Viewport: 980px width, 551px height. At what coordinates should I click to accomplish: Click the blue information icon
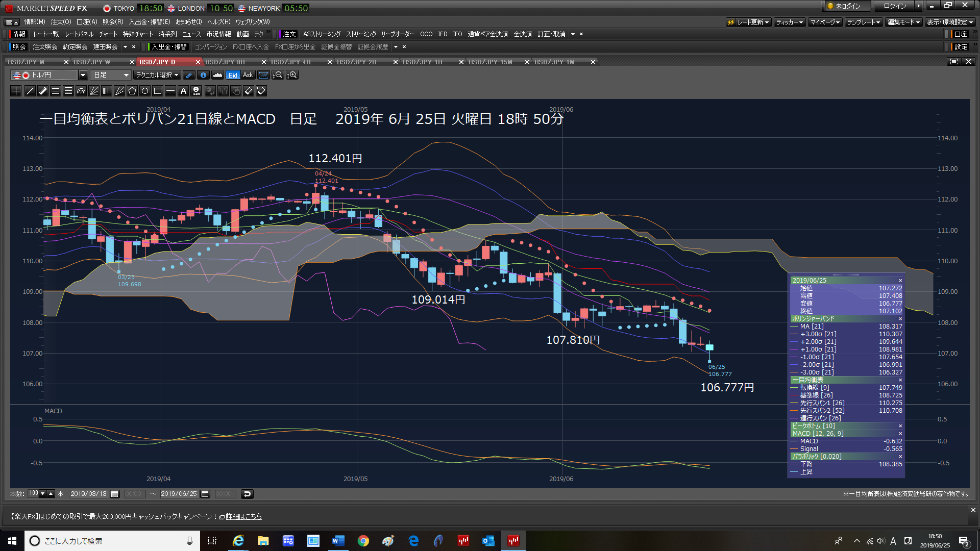pos(203,75)
